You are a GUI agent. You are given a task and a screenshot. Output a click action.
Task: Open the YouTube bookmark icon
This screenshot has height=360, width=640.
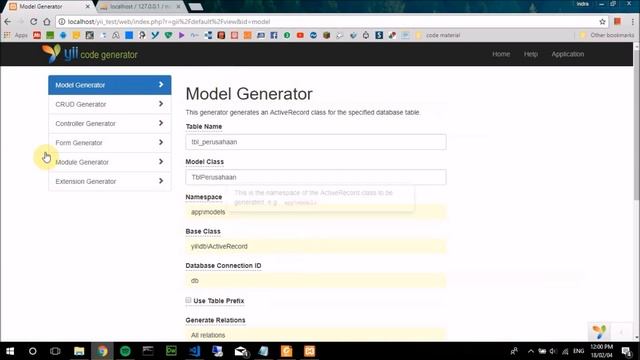tap(300, 36)
